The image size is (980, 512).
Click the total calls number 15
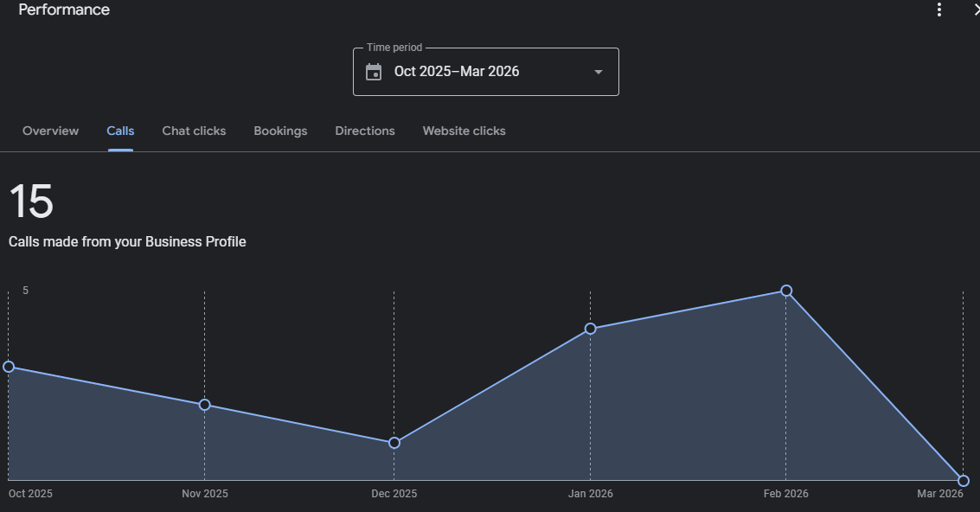tap(31, 202)
